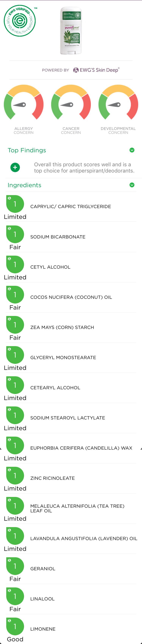
Task: Select the Linalool ingredient name
Action: click(42, 599)
